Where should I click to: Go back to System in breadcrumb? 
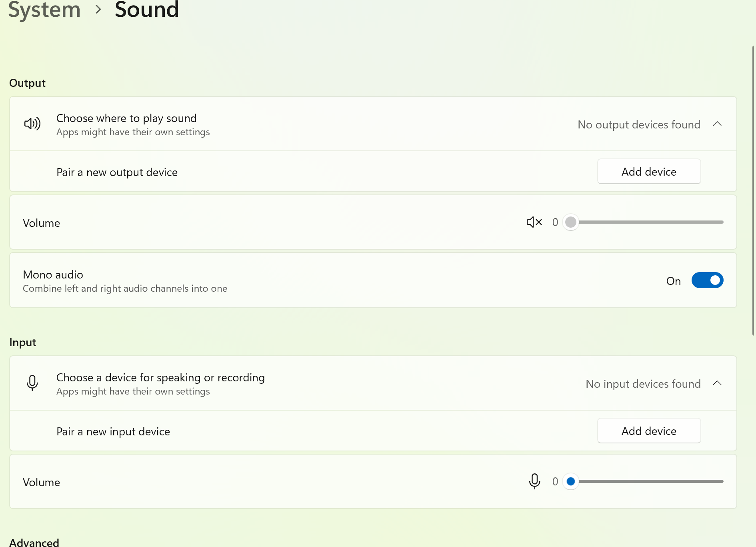[44, 10]
